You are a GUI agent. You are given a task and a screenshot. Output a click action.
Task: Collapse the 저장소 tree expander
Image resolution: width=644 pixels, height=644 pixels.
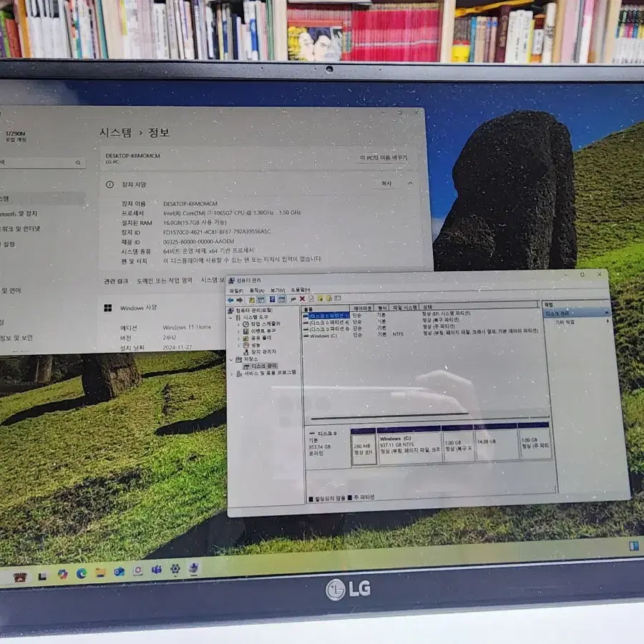tap(231, 360)
